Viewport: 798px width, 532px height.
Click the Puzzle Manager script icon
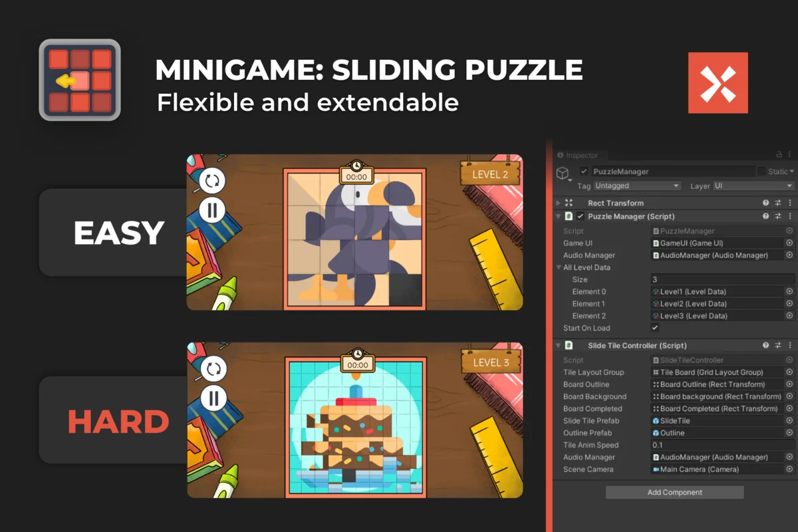click(567, 217)
